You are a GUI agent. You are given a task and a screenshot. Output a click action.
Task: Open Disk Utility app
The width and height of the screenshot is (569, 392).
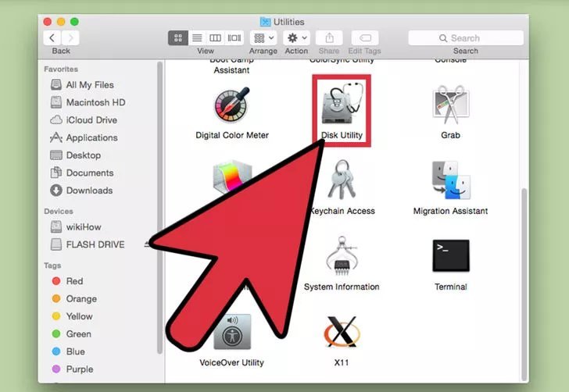pos(342,110)
